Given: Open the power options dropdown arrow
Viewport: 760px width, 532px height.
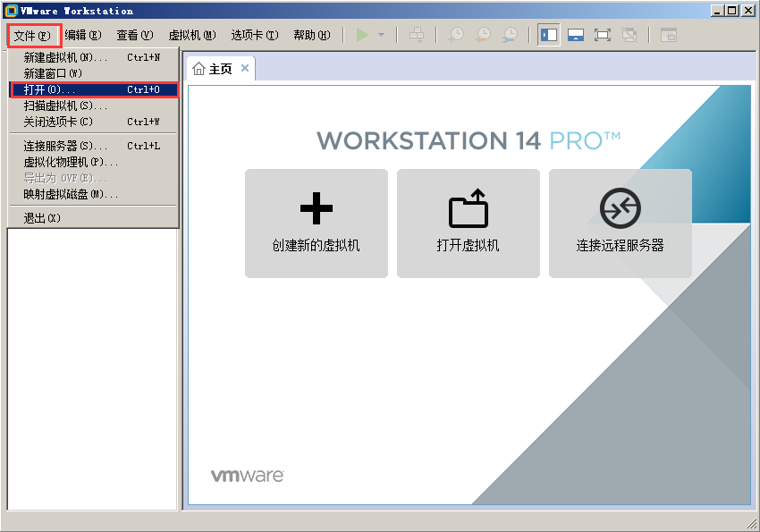Looking at the screenshot, I should [381, 35].
